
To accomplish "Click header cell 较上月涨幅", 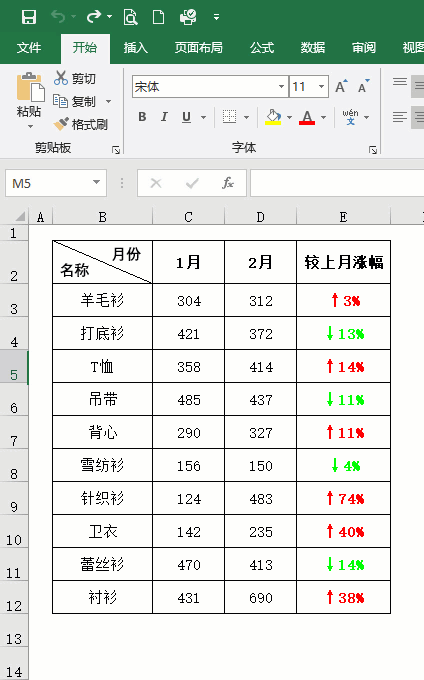I will (343, 262).
